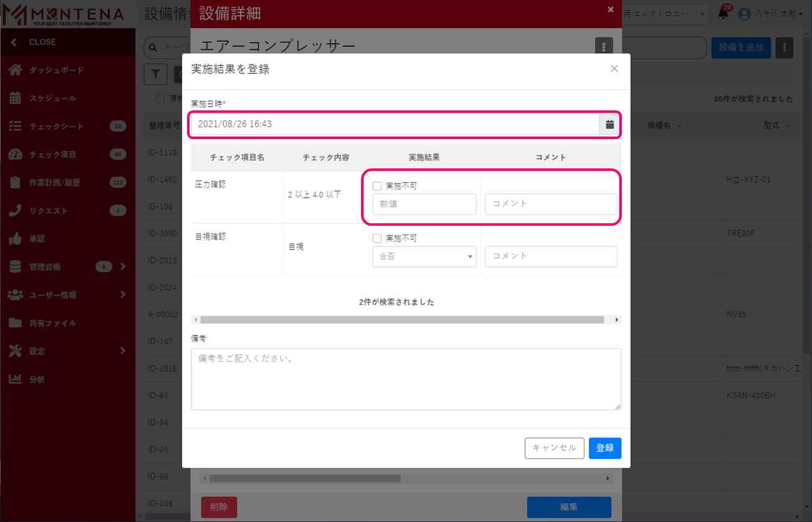Open the Dashboard (ダッシュボード) sidebar item

tap(56, 70)
